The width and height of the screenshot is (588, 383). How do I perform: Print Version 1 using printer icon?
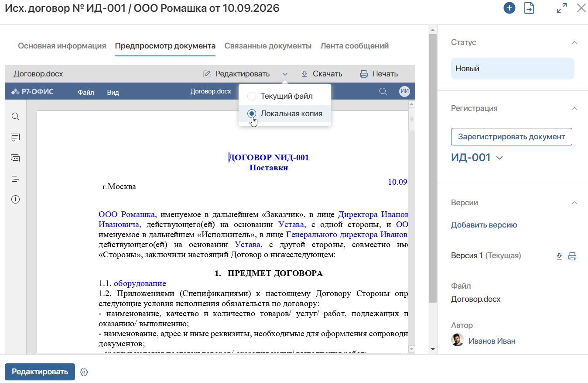[x=572, y=256]
